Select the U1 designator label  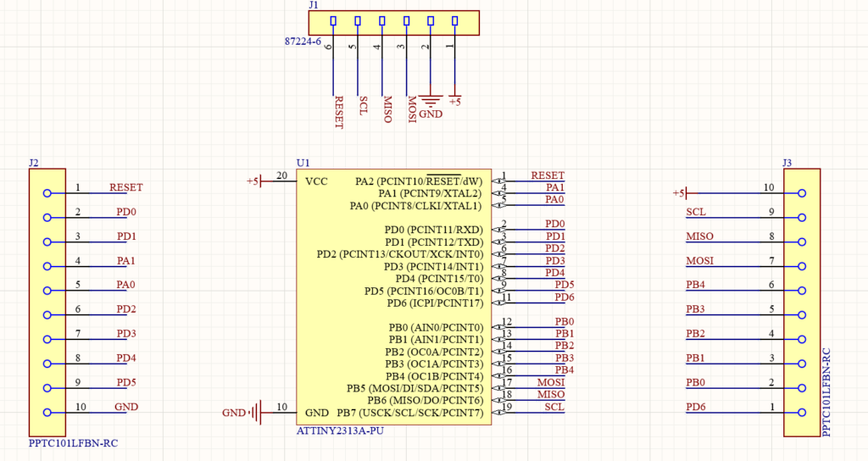(303, 163)
